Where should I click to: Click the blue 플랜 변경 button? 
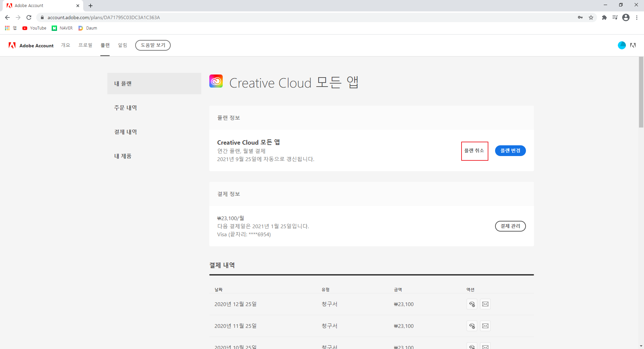coord(510,151)
